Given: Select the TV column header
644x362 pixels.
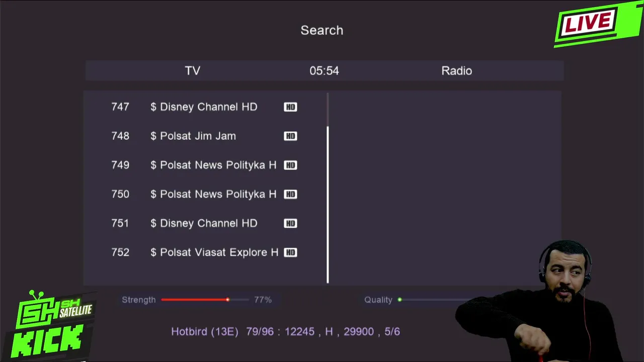Looking at the screenshot, I should pyautogui.click(x=192, y=71).
